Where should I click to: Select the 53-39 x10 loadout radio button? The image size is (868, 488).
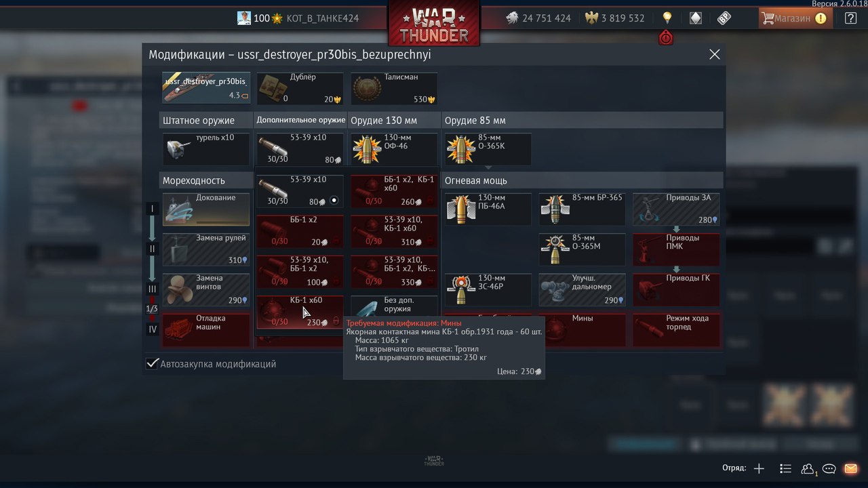click(x=334, y=201)
